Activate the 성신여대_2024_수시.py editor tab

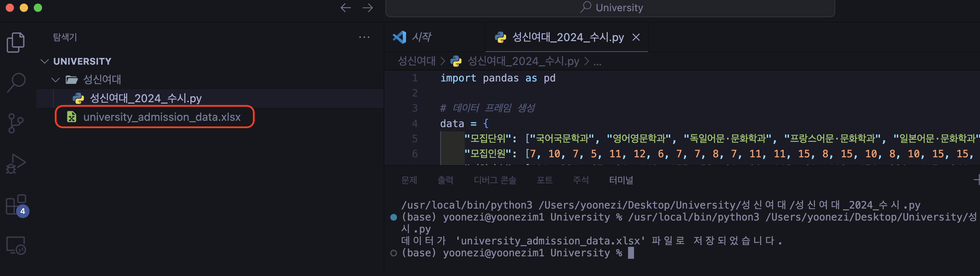tap(567, 37)
